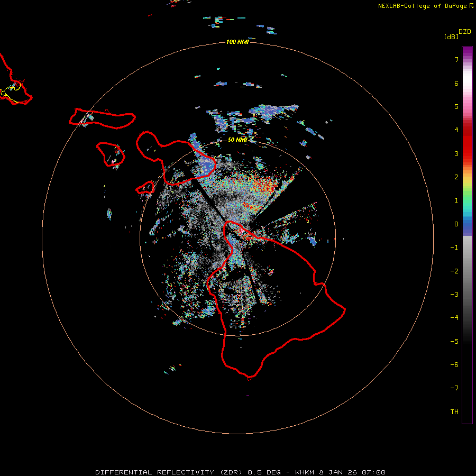Click the TH threshold label on scale
The width and height of the screenshot is (476, 476).
pyautogui.click(x=454, y=411)
